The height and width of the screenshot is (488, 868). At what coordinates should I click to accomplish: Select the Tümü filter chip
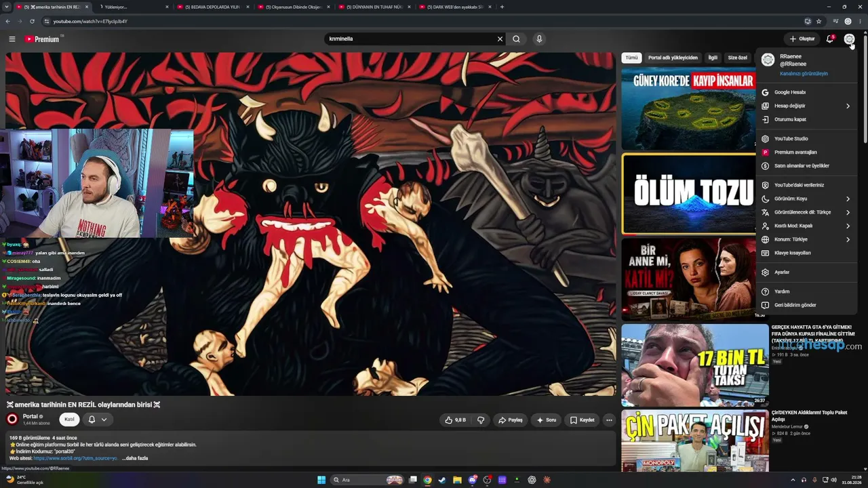(631, 58)
